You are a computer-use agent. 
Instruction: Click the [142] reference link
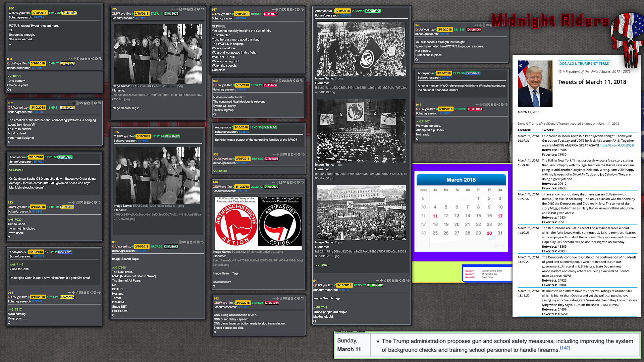[565, 348]
